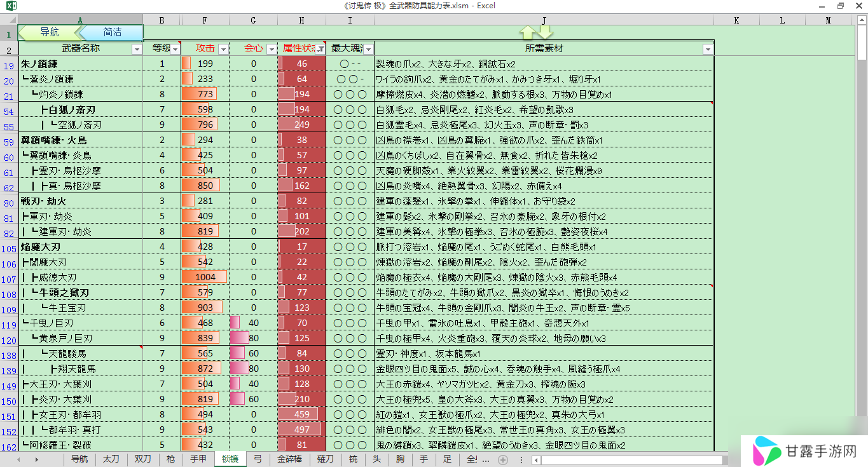Select row 107 header
868x467 pixels.
click(x=9, y=278)
